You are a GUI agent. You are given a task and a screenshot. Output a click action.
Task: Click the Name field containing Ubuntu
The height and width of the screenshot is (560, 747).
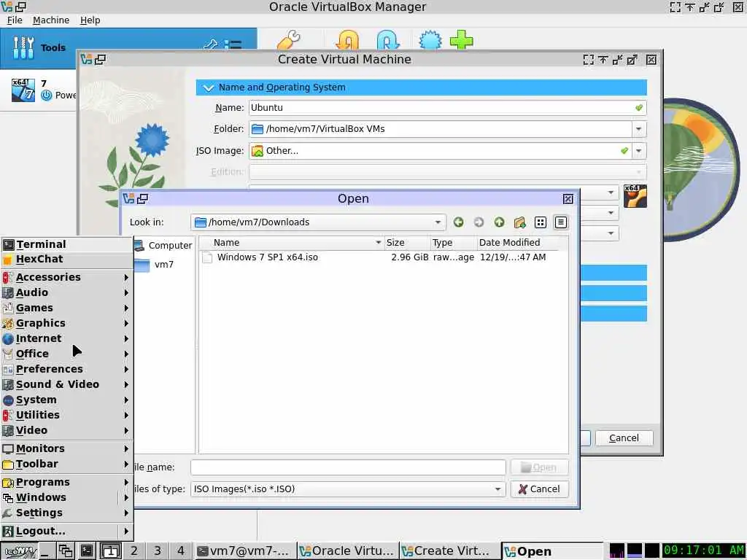(x=447, y=108)
